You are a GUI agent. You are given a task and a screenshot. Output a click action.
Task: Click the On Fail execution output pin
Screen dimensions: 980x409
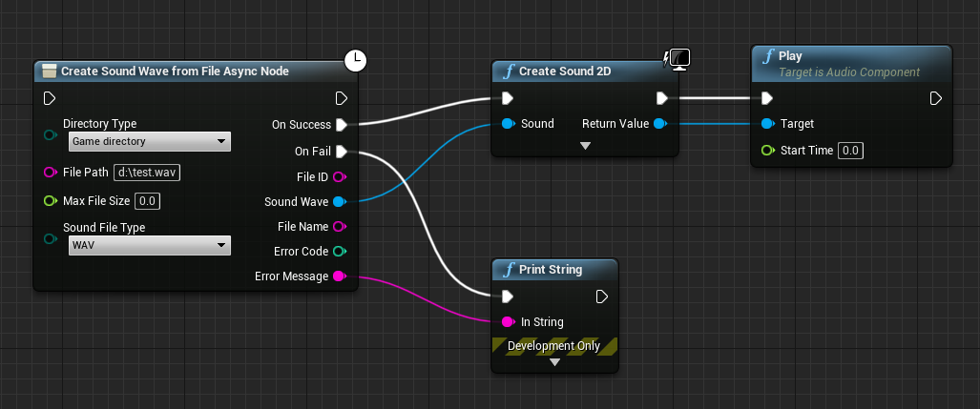pyautogui.click(x=341, y=151)
